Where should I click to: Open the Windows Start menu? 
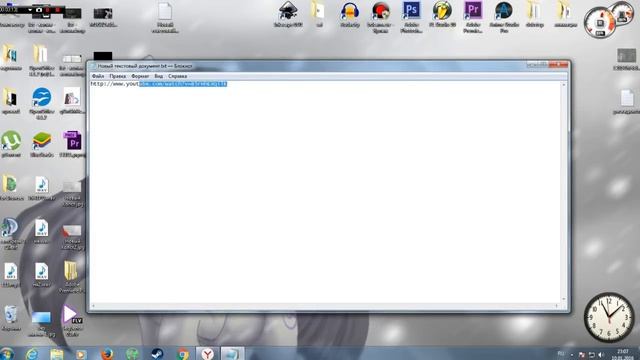(7, 353)
